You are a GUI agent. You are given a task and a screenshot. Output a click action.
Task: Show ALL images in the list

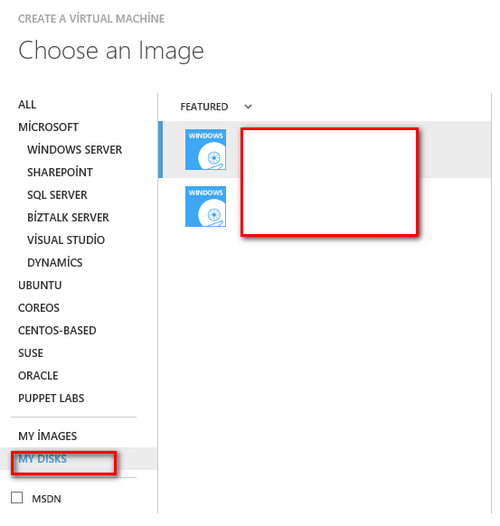(x=27, y=104)
